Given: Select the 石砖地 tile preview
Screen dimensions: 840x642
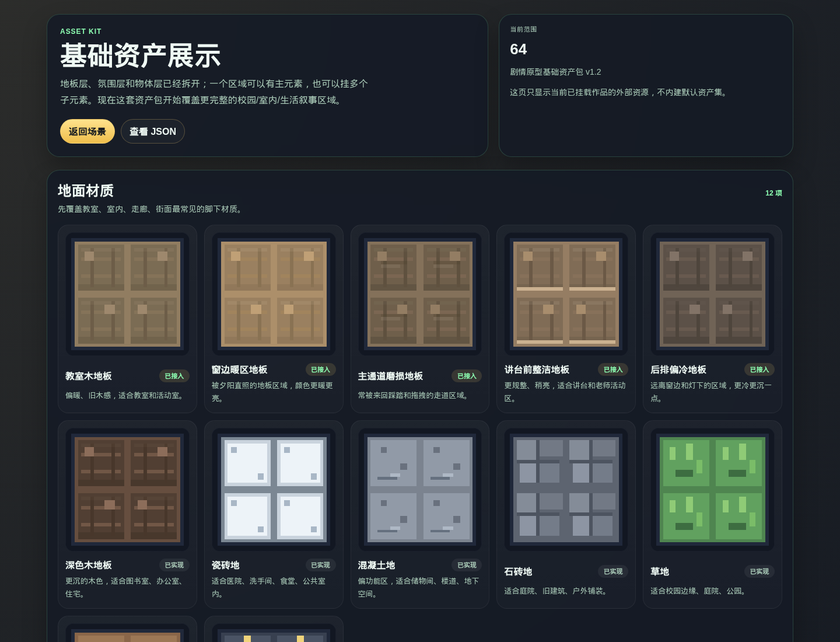Looking at the screenshot, I should point(566,490).
